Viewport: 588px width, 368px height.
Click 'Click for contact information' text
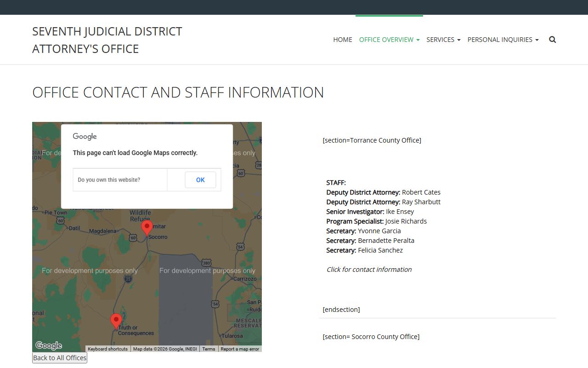pyautogui.click(x=369, y=270)
